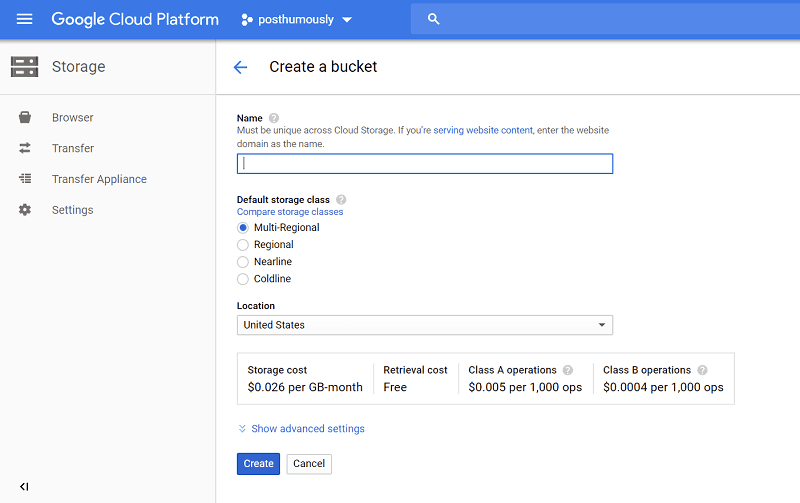Viewport: 800px width, 503px height.
Task: Click the blue Create button
Action: (x=258, y=464)
